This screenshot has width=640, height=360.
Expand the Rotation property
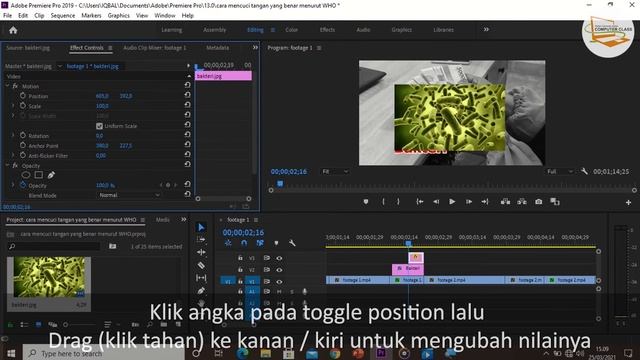coord(13,135)
